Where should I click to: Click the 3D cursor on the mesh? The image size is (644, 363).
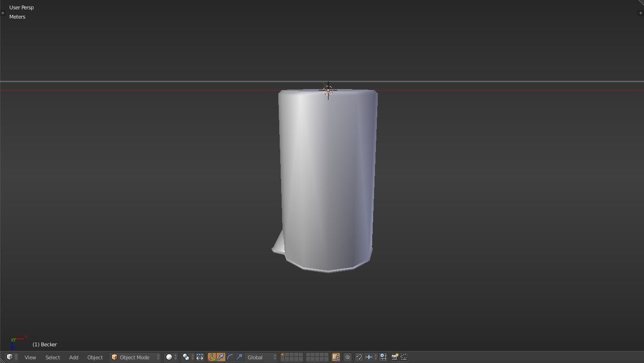(328, 90)
